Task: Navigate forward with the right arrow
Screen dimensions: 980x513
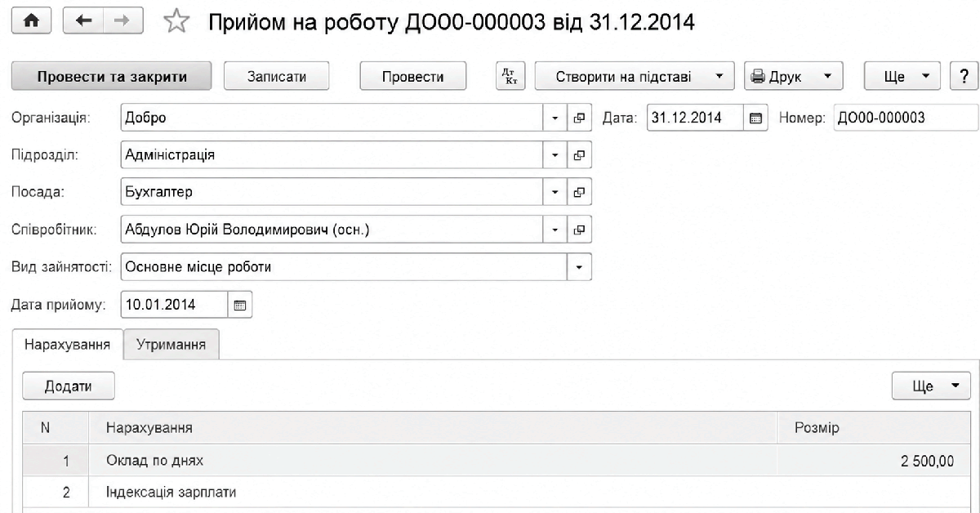Action: point(122,22)
